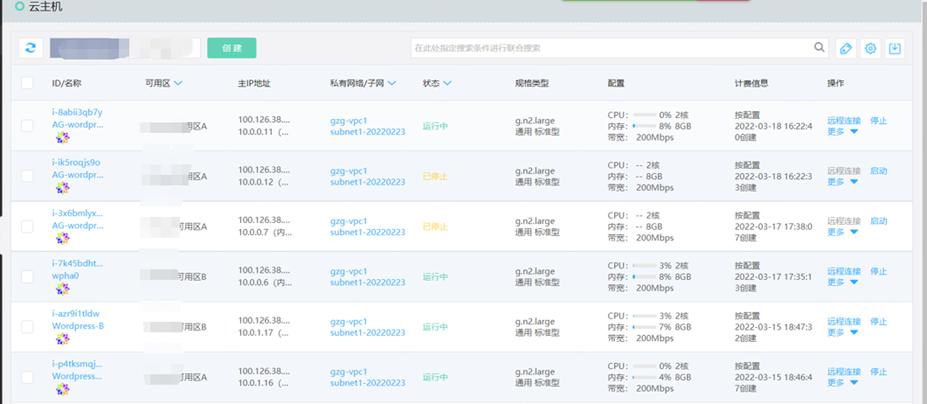The height and width of the screenshot is (404, 927).
Task: Click the 云主机 page title
Action: (46, 7)
